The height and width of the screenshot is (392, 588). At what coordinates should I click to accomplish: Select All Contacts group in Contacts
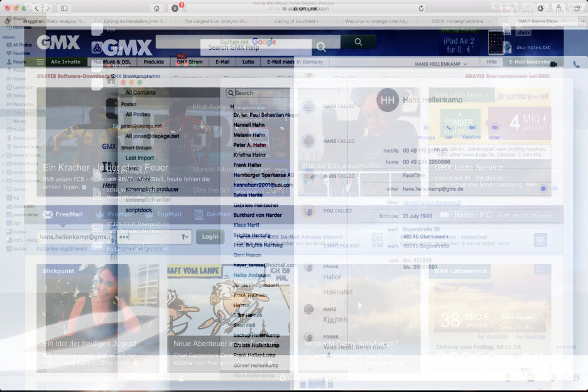click(141, 92)
